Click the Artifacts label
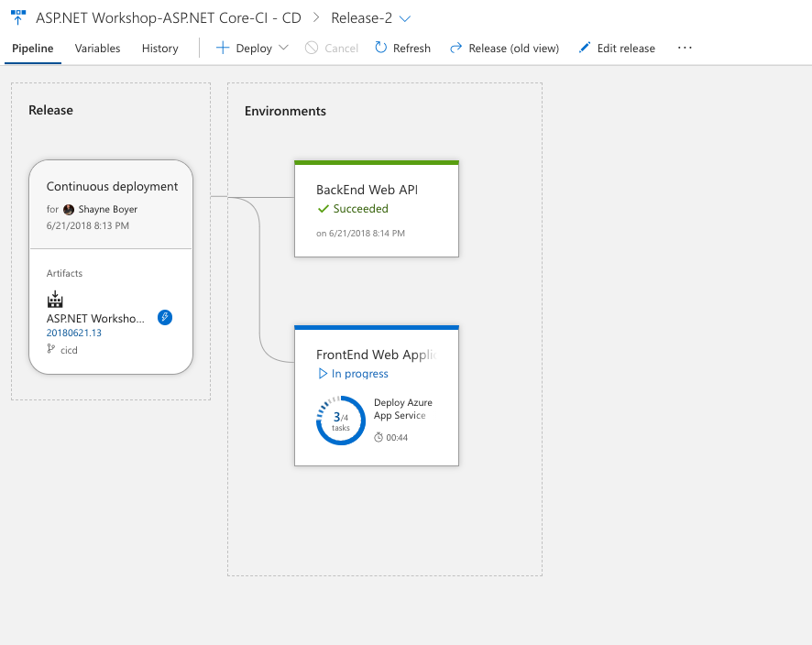 [x=64, y=273]
